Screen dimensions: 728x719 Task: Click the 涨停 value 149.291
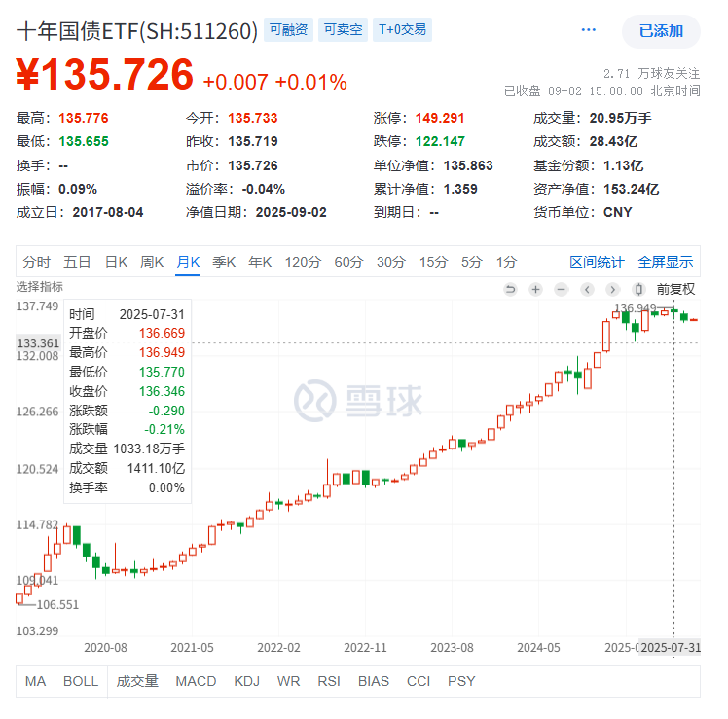[440, 118]
